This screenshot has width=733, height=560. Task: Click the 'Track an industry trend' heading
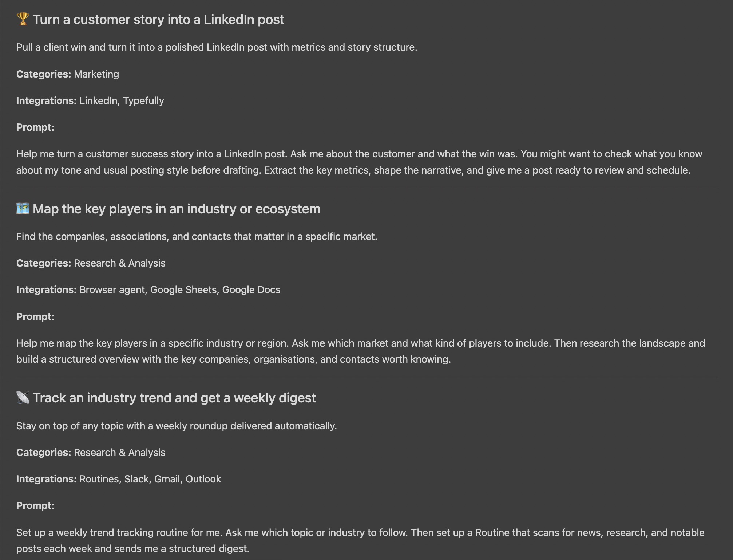tap(174, 398)
